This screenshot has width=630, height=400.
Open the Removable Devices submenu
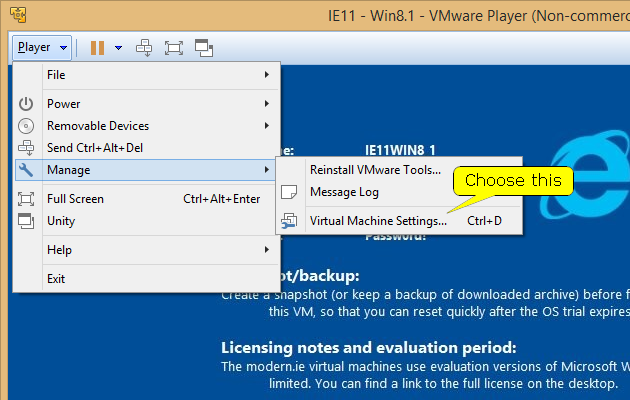[147, 126]
